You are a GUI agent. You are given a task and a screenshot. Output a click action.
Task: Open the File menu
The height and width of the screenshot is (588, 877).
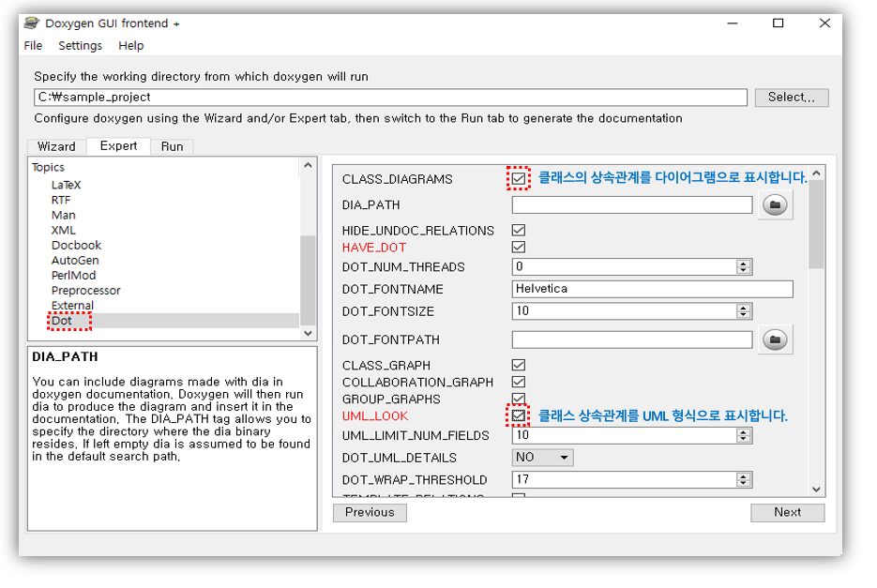pyautogui.click(x=32, y=45)
